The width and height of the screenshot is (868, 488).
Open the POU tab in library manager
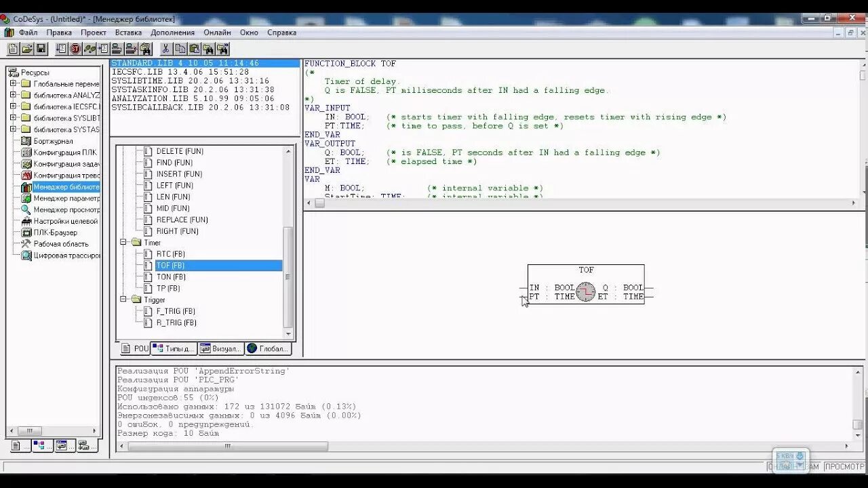click(135, 348)
